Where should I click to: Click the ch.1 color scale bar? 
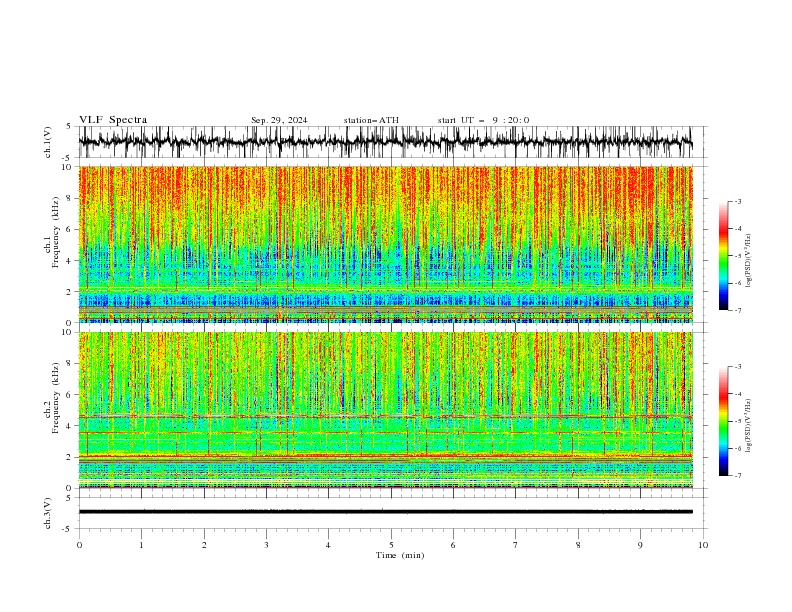723,256
